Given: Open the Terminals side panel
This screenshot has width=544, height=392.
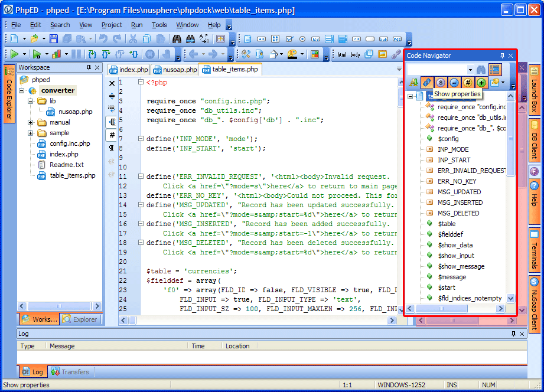Looking at the screenshot, I should coord(535,250).
